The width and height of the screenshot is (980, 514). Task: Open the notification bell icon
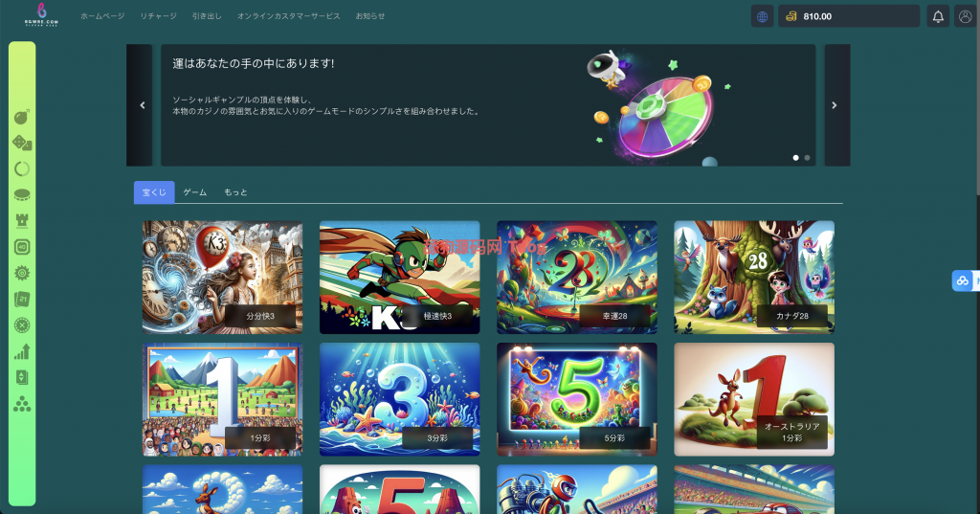[938, 16]
